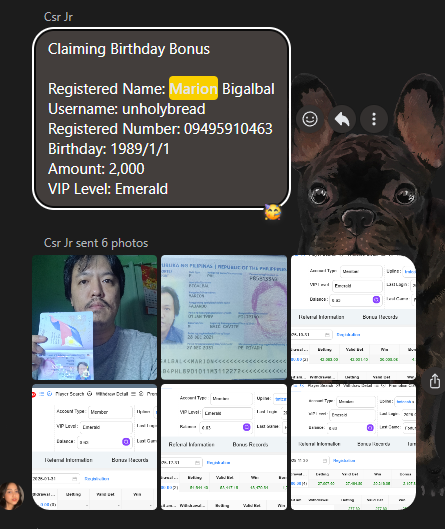Open the top-right account screenshot thumbnail
The image size is (445, 529).
(x=353, y=317)
